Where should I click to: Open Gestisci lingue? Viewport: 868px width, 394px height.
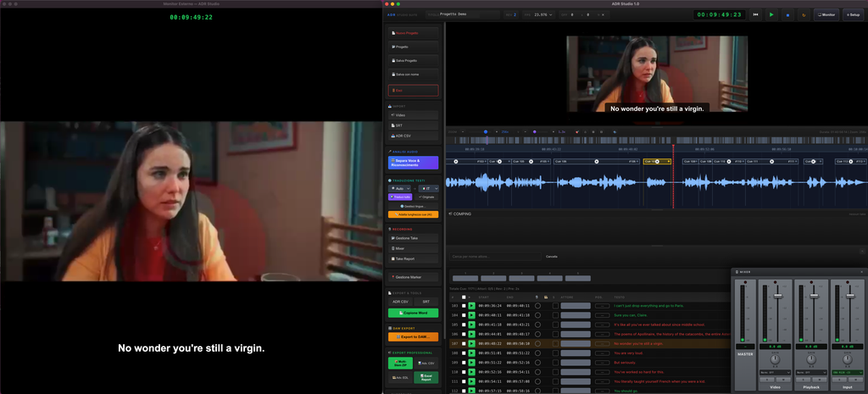[x=414, y=206]
